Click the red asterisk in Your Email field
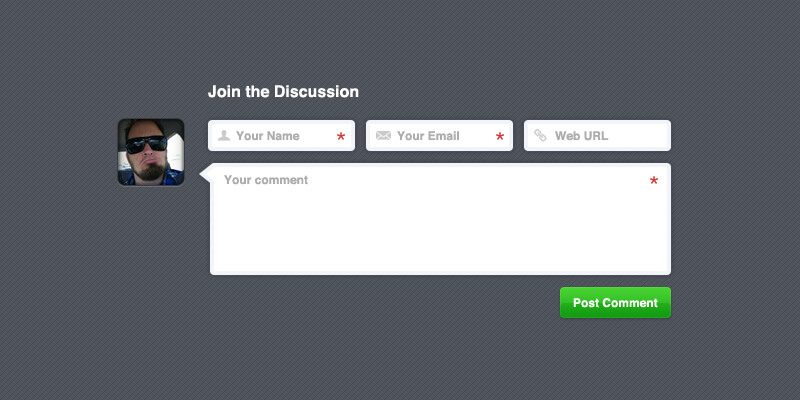This screenshot has width=800, height=400. (x=500, y=137)
